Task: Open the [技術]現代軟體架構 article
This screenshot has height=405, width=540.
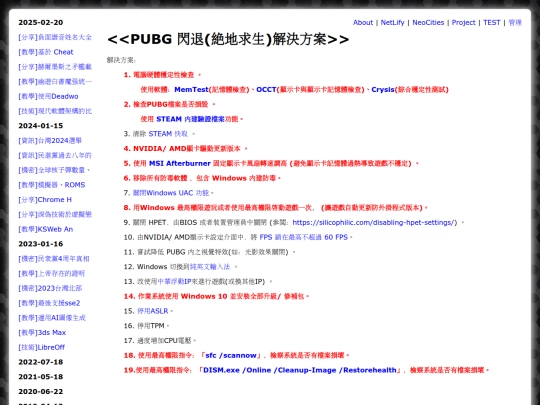Action: (55, 111)
